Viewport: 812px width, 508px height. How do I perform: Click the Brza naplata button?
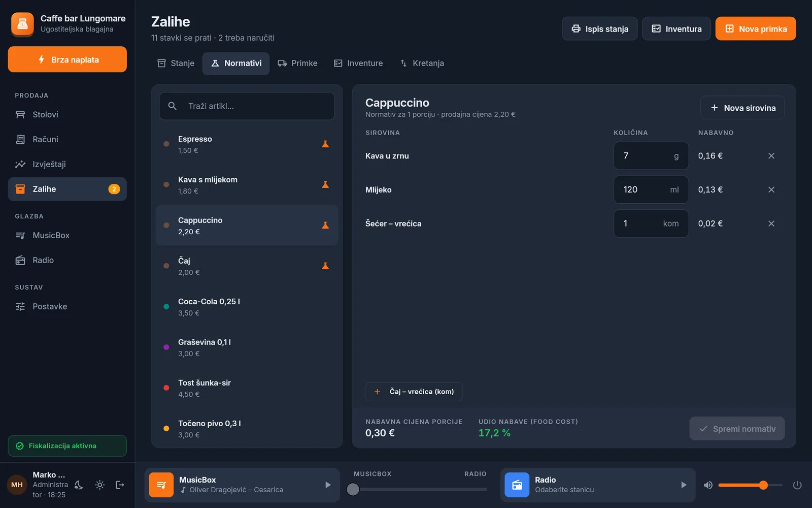point(67,59)
